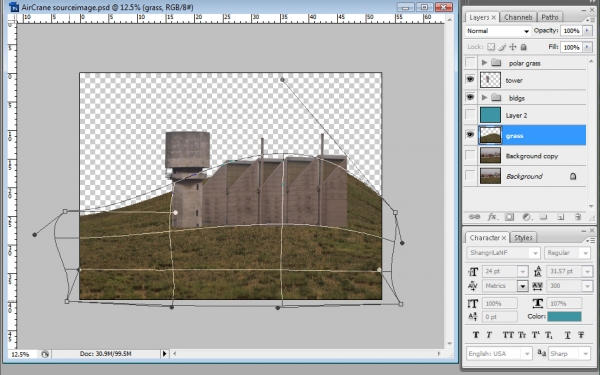Click the vertical scale 100% field
This screenshot has height=375, width=600.
500,303
